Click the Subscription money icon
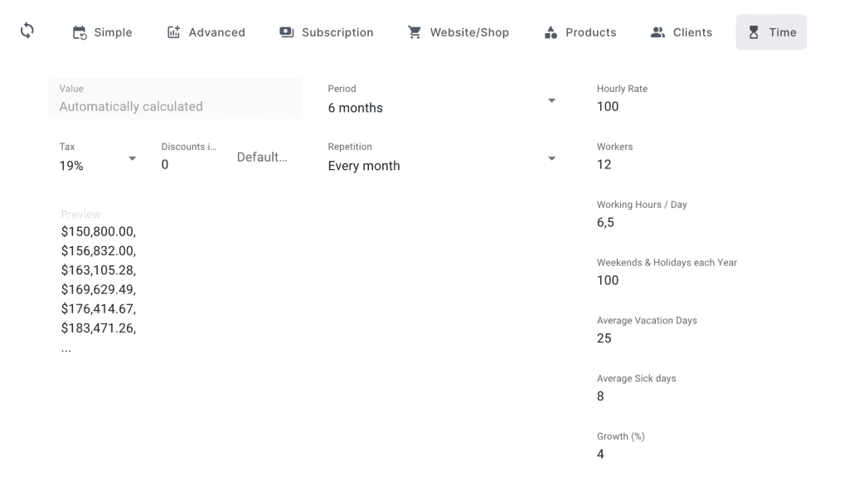 286,32
